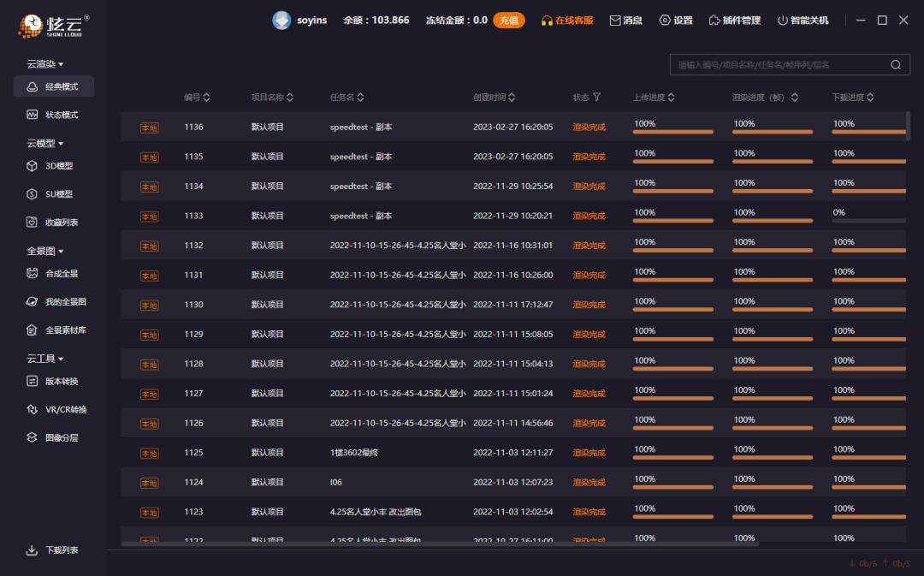Open the 经典模式 classic mode view
The width and height of the screenshot is (924, 576).
click(x=54, y=86)
